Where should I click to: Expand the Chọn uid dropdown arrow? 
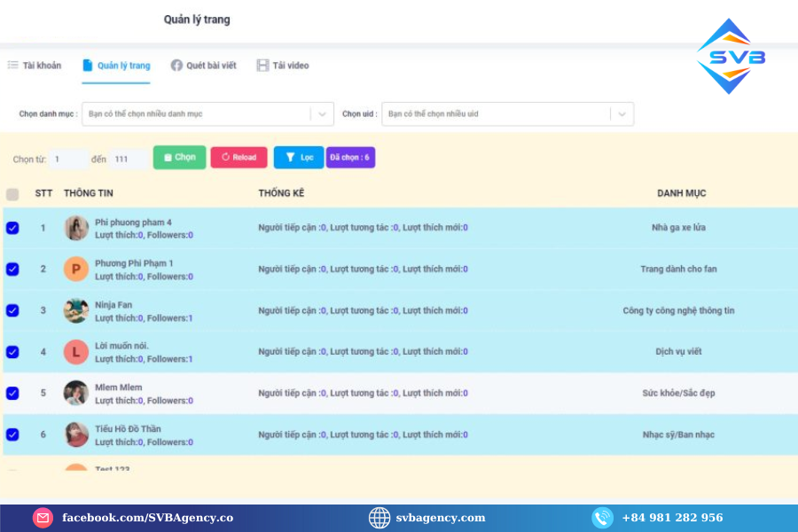(622, 114)
